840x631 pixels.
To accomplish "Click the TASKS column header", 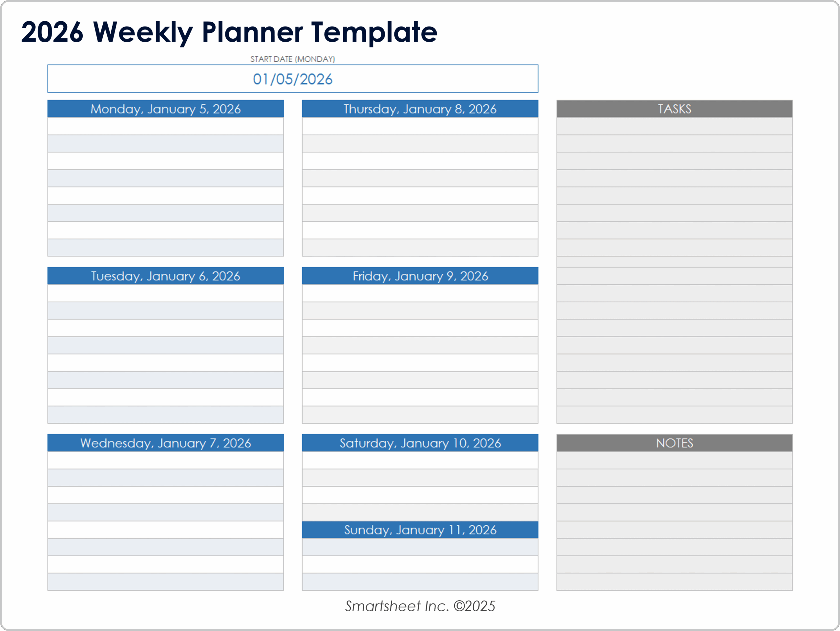I will click(x=674, y=109).
